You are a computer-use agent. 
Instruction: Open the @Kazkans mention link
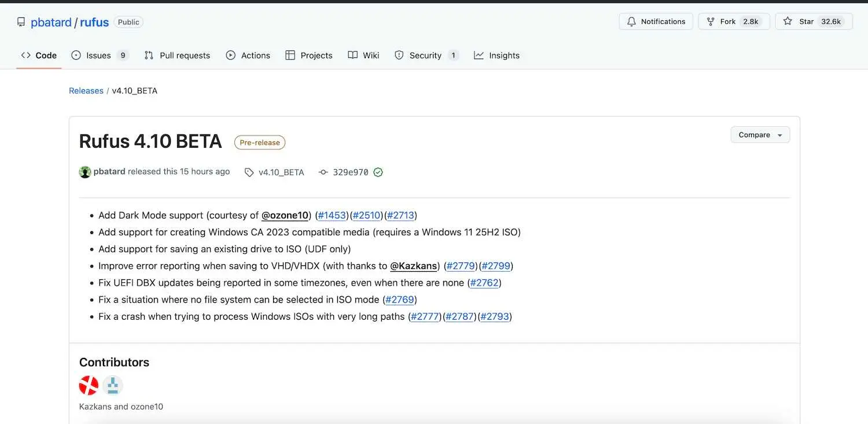(x=414, y=266)
